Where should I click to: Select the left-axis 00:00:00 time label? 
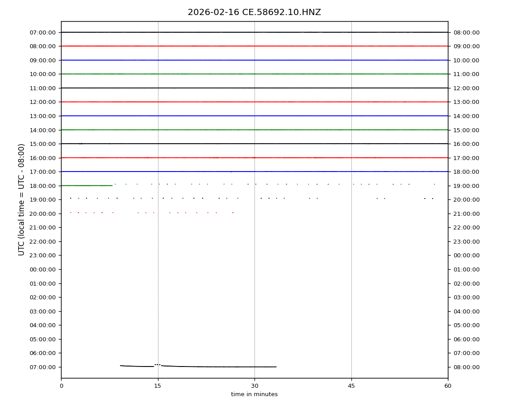(42, 269)
